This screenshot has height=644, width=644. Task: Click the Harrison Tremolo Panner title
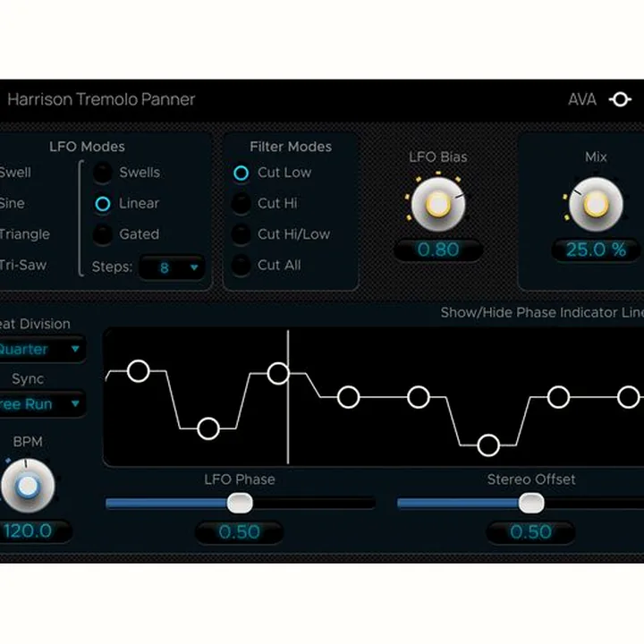pyautogui.click(x=101, y=99)
